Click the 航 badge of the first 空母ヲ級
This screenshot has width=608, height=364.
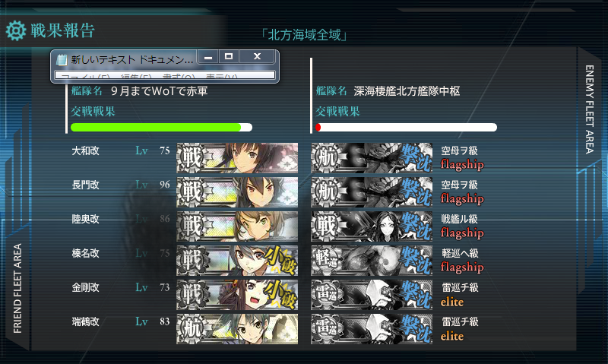[326, 158]
